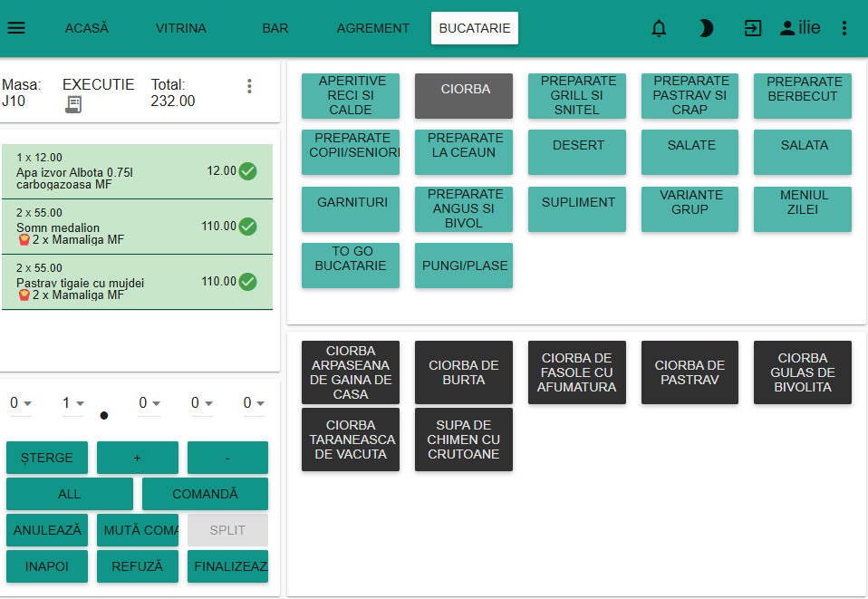Select the CIORBA category
868x599 pixels.
pyautogui.click(x=464, y=96)
